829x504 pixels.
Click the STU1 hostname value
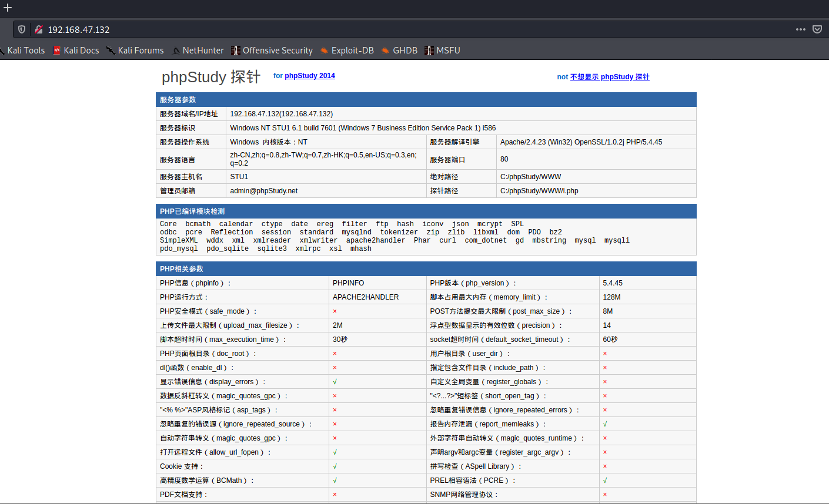click(x=239, y=177)
